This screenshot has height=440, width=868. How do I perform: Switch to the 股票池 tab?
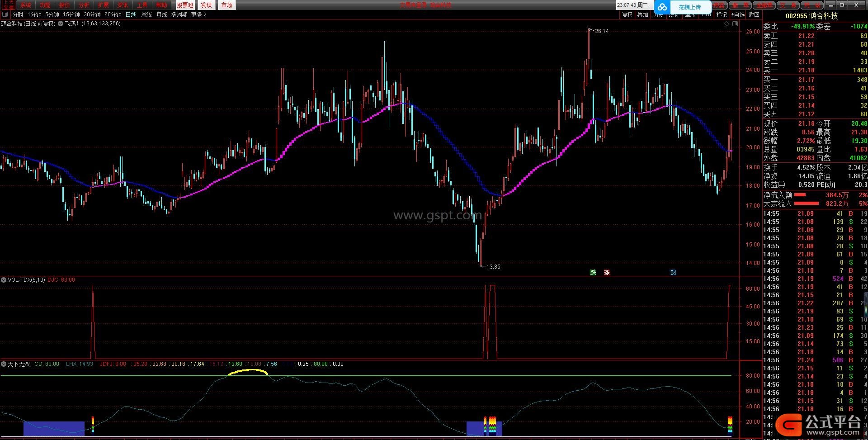[x=185, y=5]
